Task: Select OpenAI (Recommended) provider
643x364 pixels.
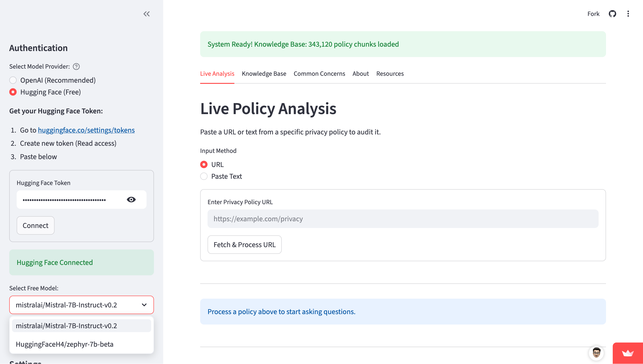Action: [52, 80]
